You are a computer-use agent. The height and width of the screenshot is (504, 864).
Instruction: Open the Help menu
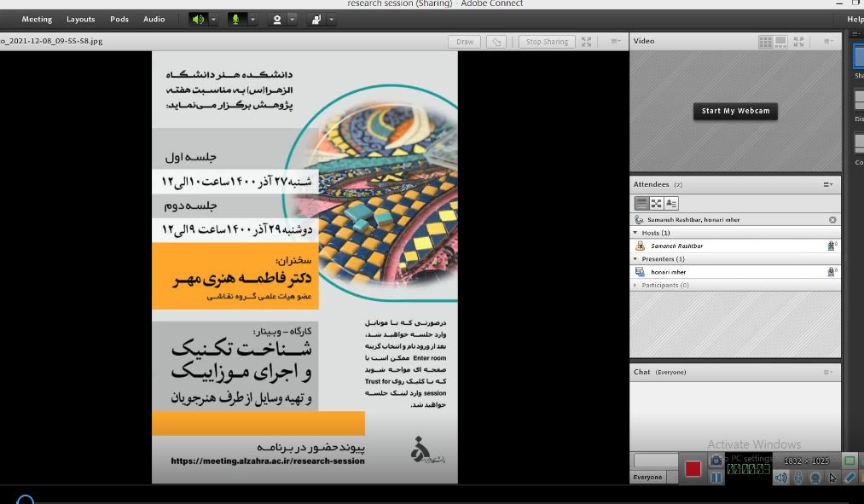pos(855,20)
